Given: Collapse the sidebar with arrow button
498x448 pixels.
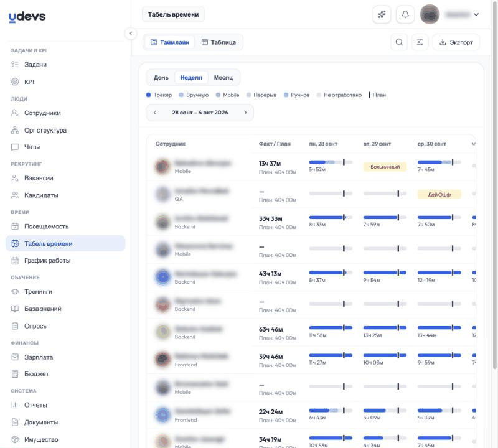Looking at the screenshot, I should (131, 34).
